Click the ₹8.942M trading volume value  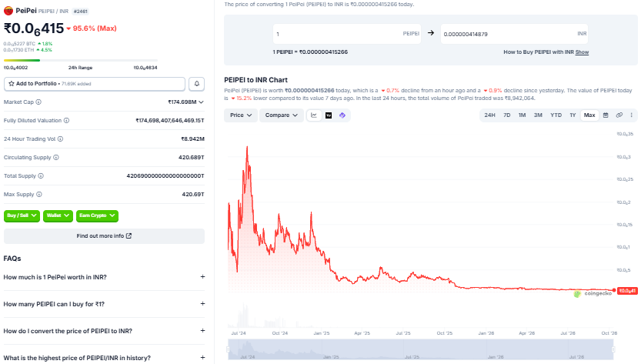tap(192, 139)
